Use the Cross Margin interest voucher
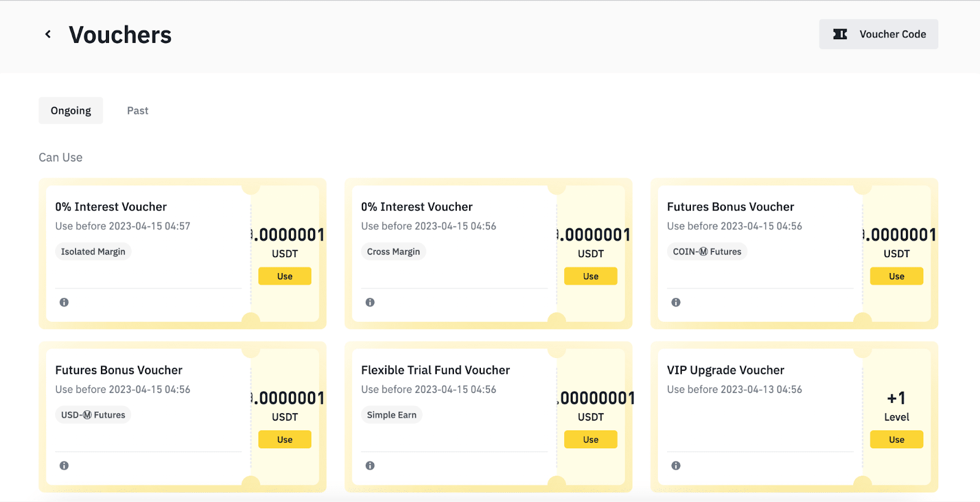 [x=590, y=276]
